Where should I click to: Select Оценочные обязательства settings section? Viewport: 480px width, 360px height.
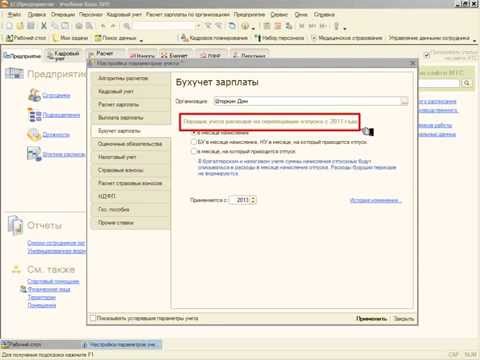(130, 144)
